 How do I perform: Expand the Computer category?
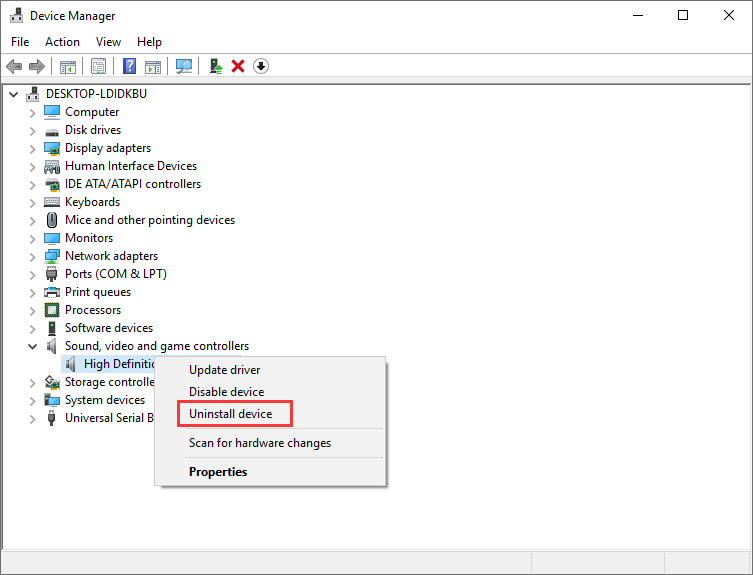click(x=32, y=113)
